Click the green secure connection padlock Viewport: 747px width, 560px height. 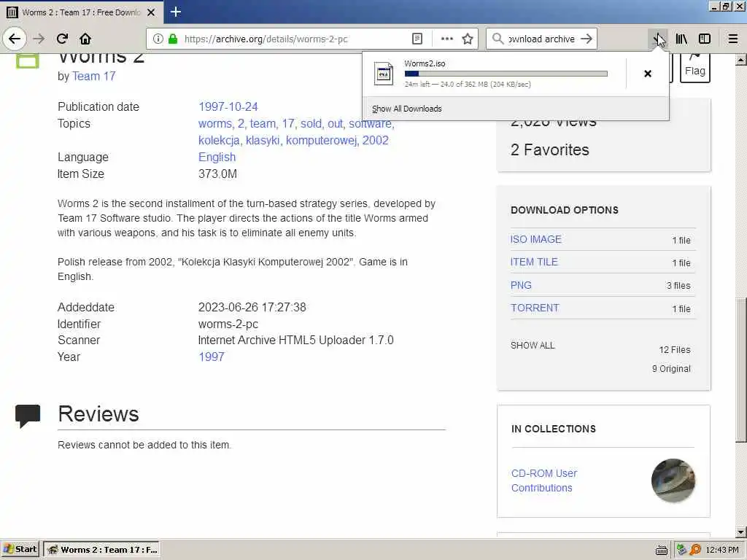tap(173, 39)
